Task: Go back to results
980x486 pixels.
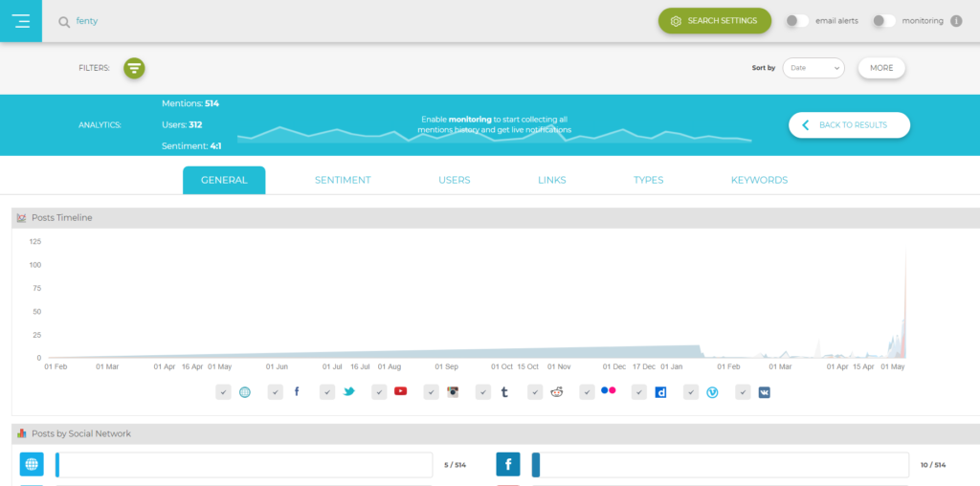Action: pos(849,125)
